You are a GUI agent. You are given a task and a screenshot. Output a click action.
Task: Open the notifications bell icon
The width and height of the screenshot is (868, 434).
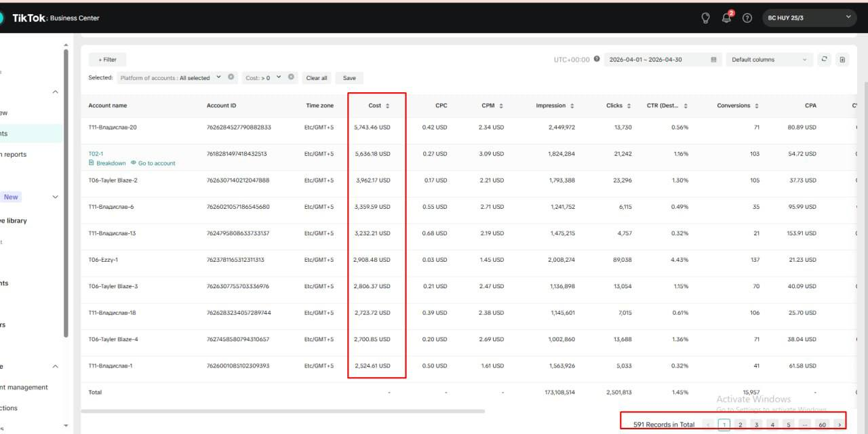click(x=726, y=18)
